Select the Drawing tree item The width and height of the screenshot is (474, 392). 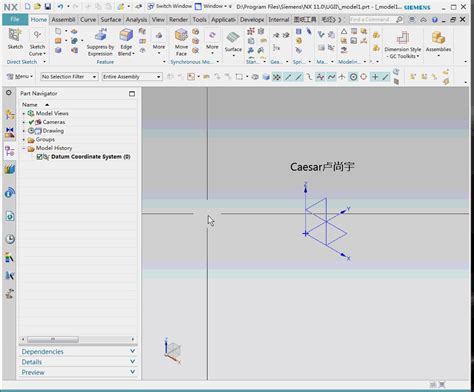point(53,131)
